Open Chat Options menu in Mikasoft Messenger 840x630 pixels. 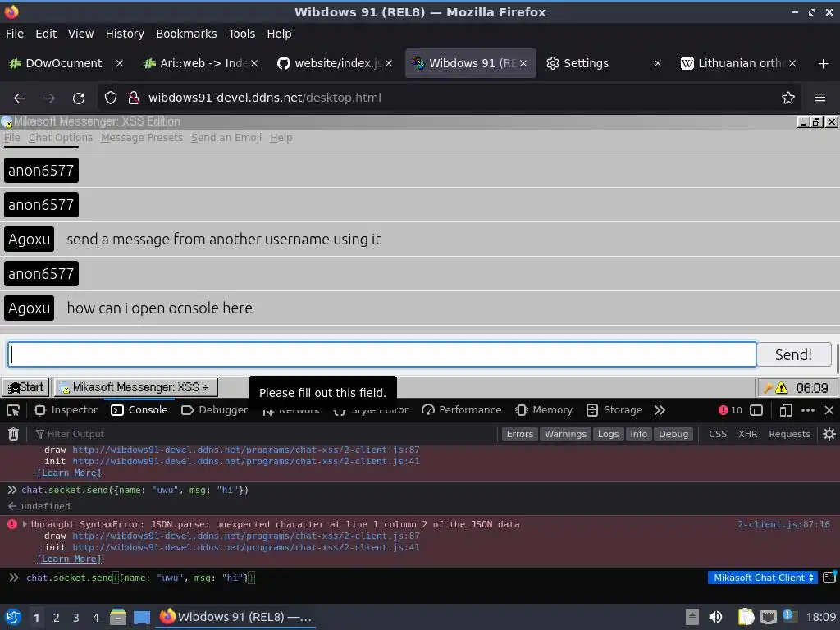click(61, 138)
